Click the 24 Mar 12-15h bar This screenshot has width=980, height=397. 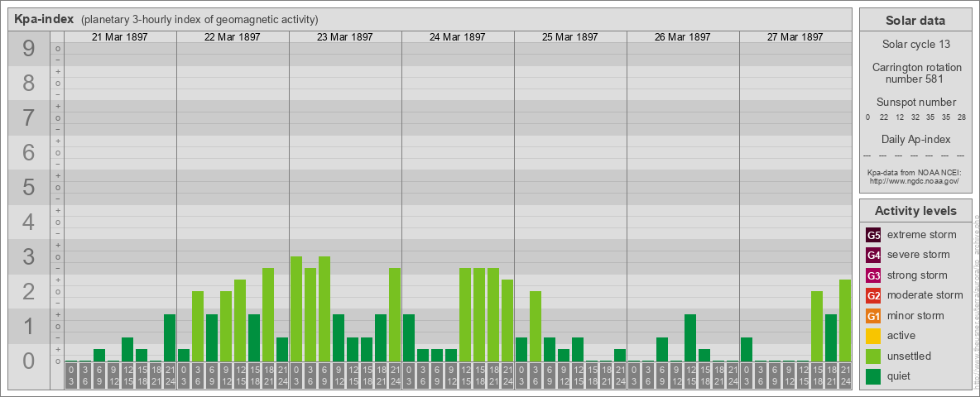pyautogui.click(x=465, y=314)
